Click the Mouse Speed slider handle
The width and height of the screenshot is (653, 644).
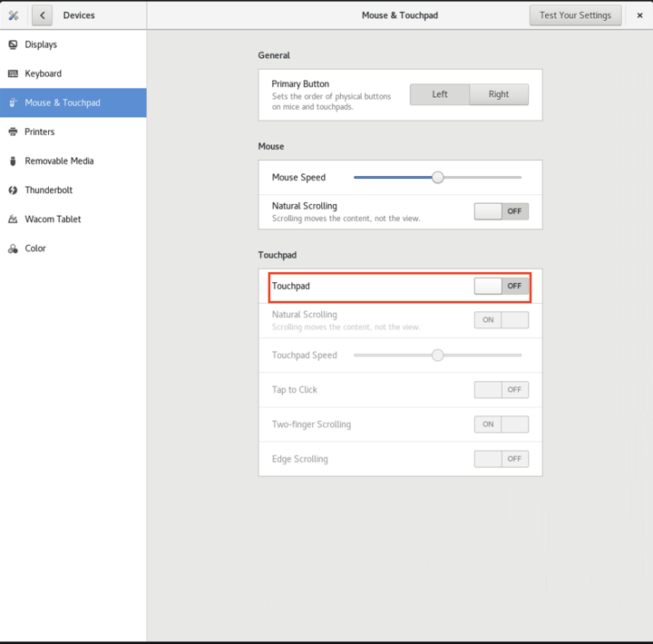[x=438, y=178]
